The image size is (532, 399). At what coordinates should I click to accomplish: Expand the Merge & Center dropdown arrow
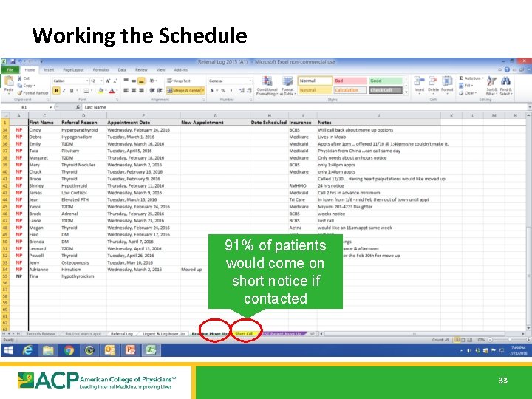pyautogui.click(x=203, y=91)
